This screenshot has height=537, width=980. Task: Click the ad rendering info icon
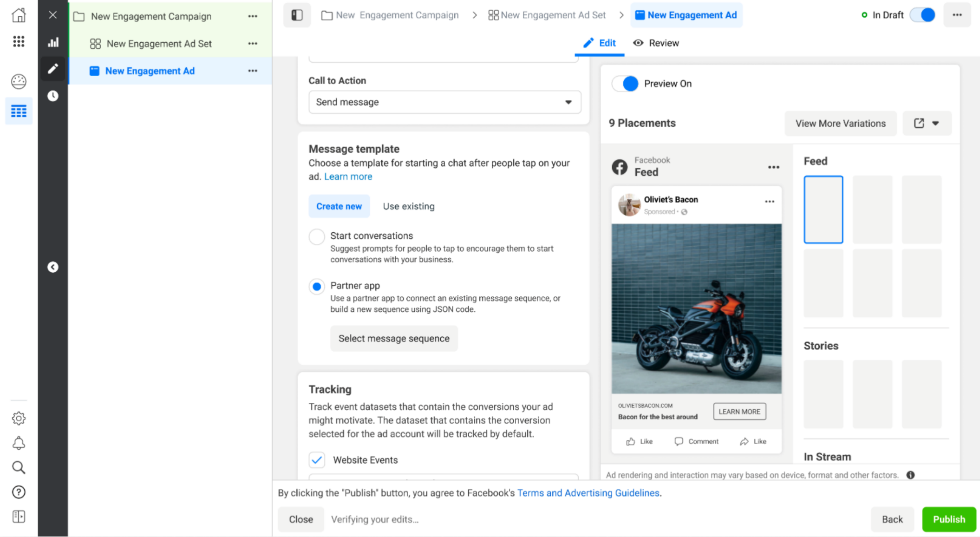[x=910, y=475]
